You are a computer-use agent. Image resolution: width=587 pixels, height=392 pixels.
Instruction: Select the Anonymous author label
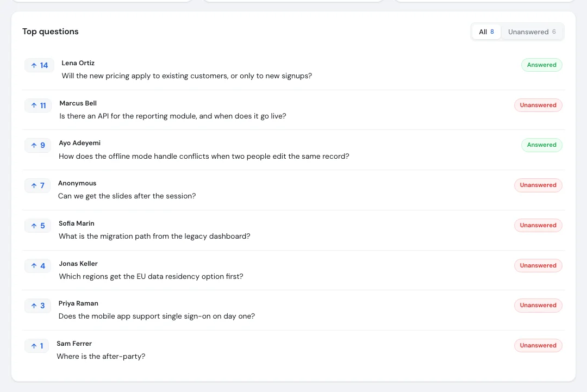point(77,183)
